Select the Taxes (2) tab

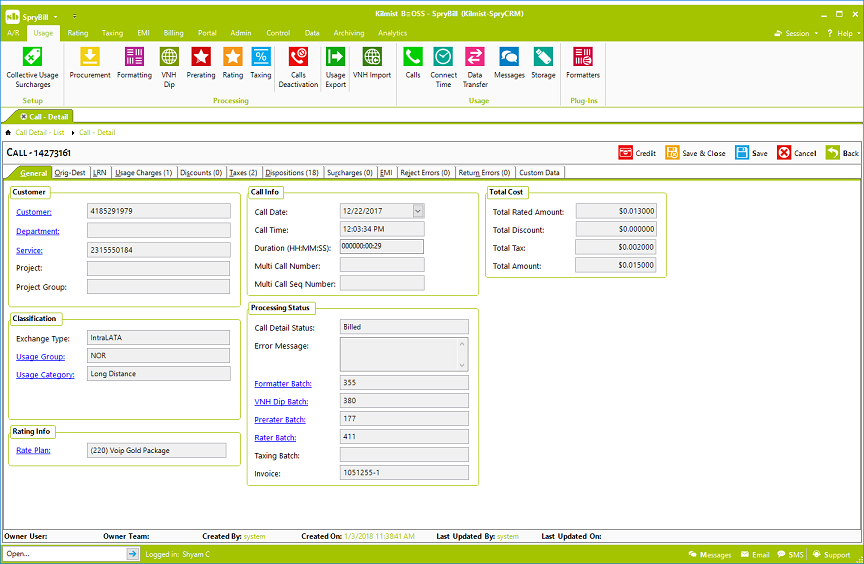coord(243,172)
